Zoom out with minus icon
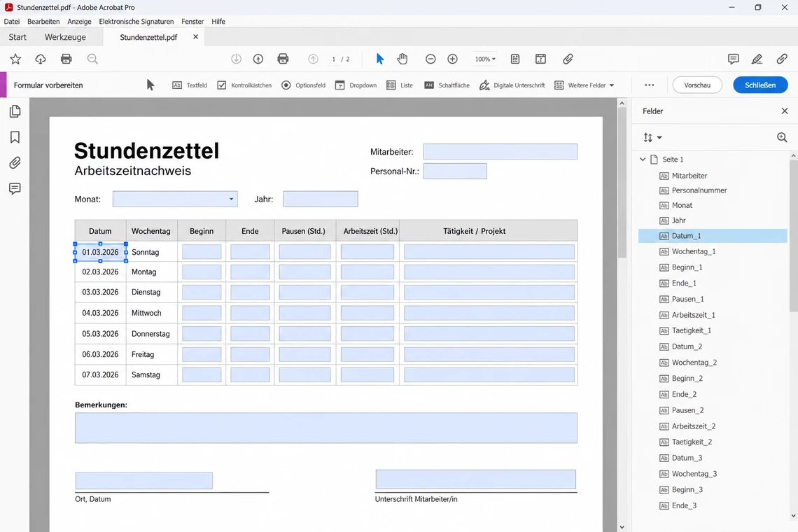This screenshot has height=532, width=798. [430, 59]
